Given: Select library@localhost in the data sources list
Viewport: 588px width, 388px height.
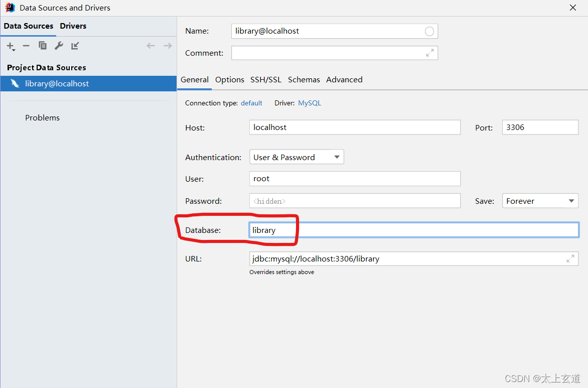Looking at the screenshot, I should tap(88, 84).
